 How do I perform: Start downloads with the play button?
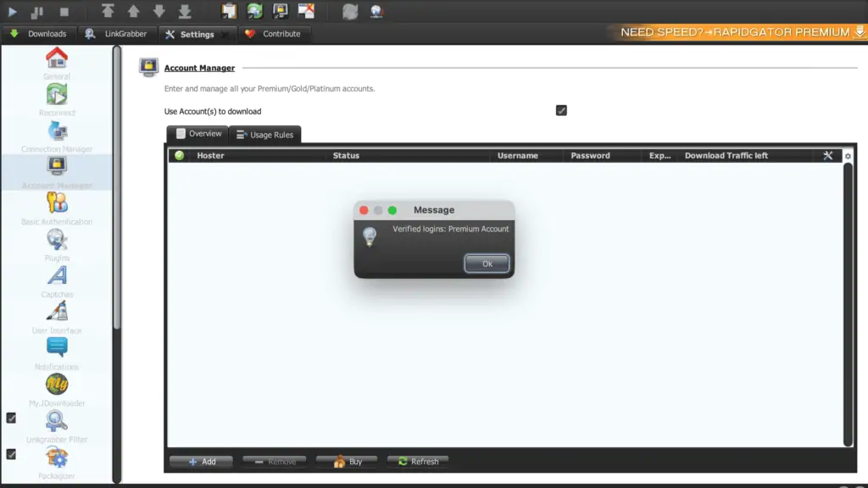12,11
